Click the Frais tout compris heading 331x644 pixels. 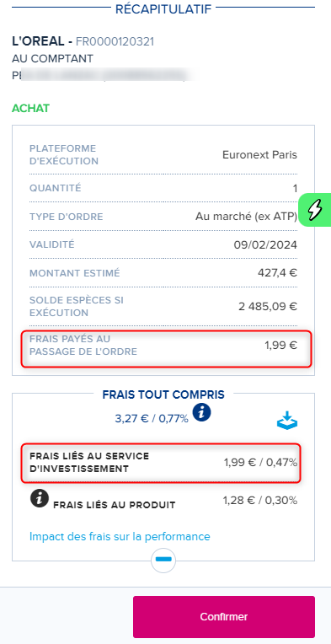tap(163, 395)
